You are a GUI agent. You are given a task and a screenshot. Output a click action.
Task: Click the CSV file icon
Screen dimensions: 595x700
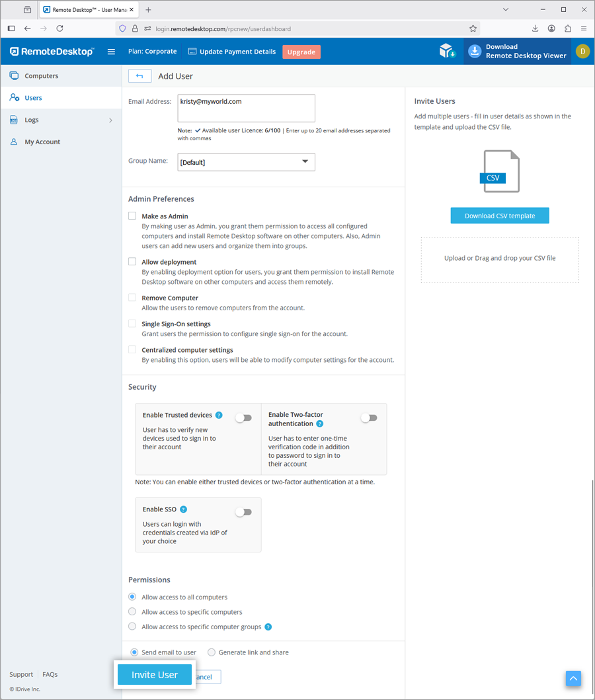[500, 171]
